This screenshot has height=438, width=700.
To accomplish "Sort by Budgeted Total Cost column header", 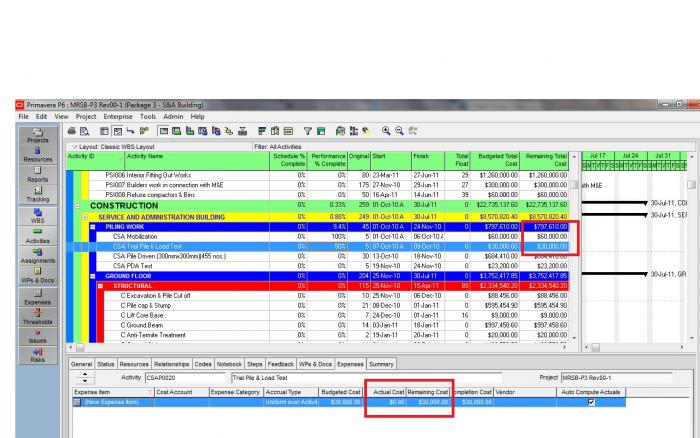I will pos(495,161).
